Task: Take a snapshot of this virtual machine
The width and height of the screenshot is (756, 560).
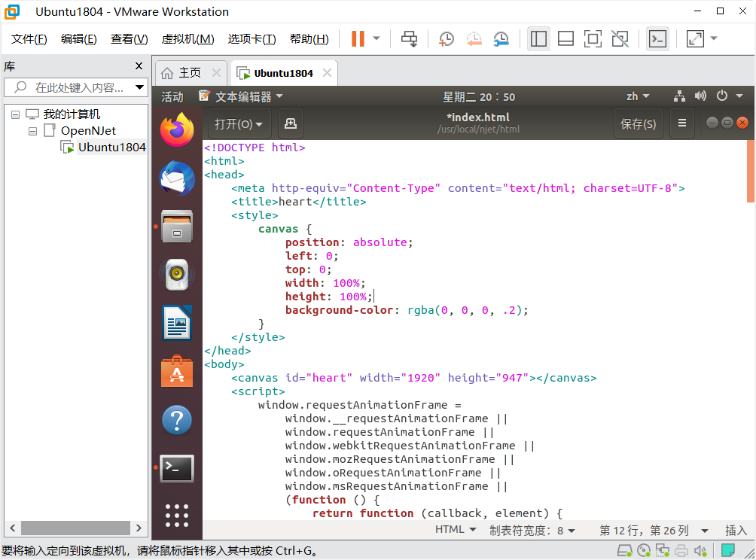Action: 446,38
